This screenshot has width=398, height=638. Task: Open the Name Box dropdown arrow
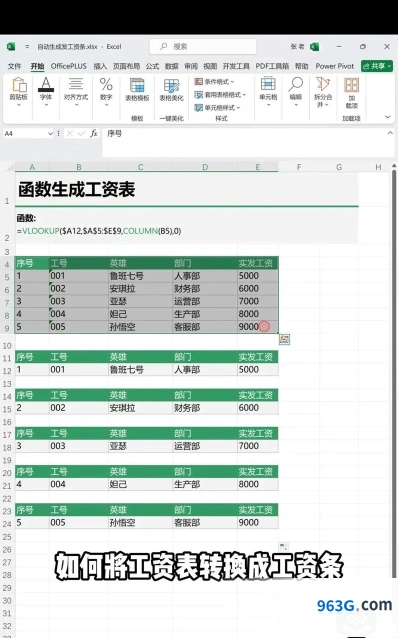[x=50, y=133]
